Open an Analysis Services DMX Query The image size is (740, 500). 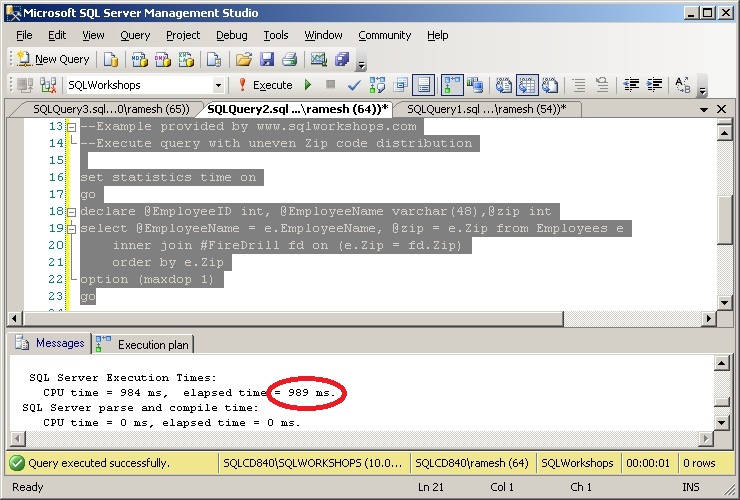[x=163, y=59]
